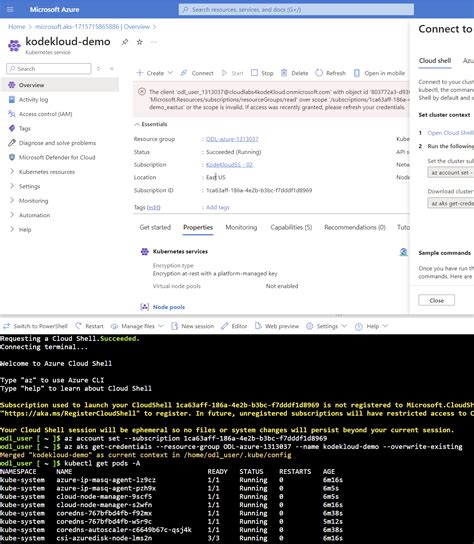Open the more options ellipsis beside the title
The width and height of the screenshot is (474, 544).
154,42
